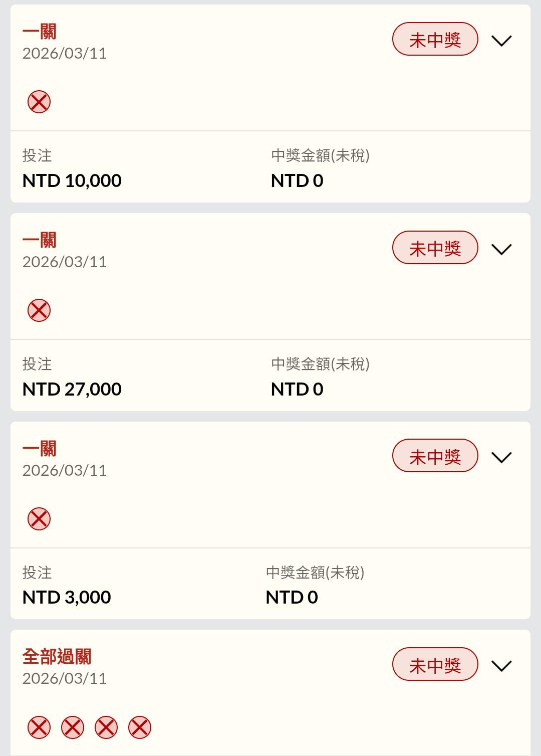Viewport: 541px width, 756px height.
Task: Click the red X result icon in the NTD 3,000 bet card
Action: [x=39, y=519]
